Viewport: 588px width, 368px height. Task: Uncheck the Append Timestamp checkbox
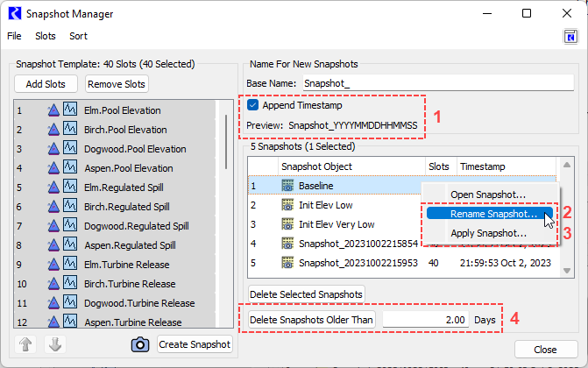(x=253, y=105)
